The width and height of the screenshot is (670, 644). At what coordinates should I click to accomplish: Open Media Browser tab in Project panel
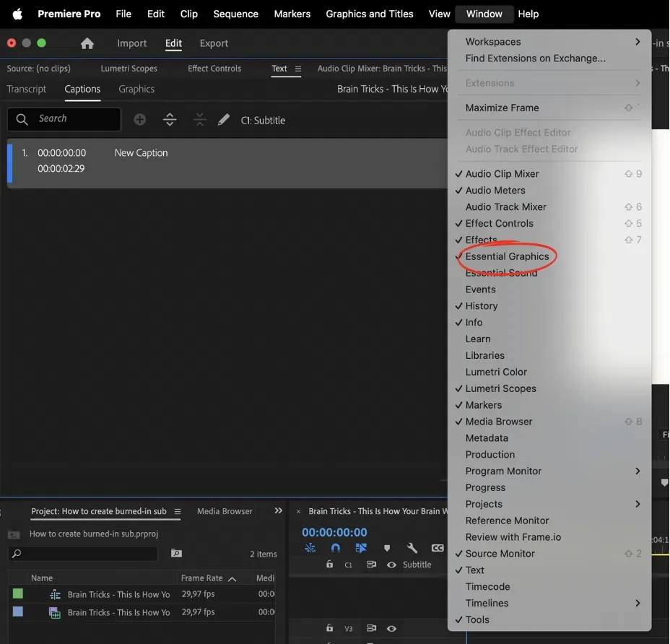tap(225, 512)
